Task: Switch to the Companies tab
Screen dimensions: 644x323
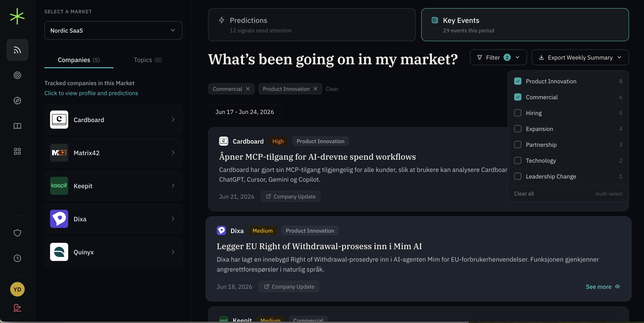Action: pyautogui.click(x=79, y=60)
